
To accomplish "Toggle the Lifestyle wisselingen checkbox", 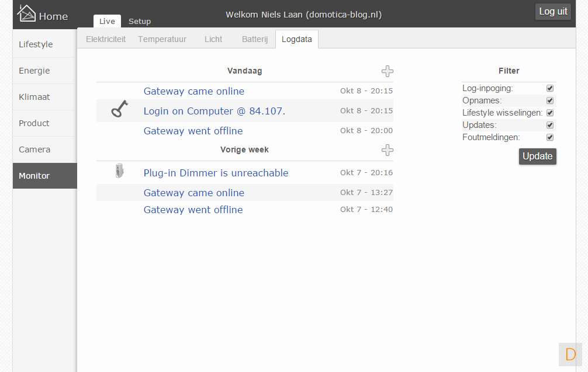I will click(x=550, y=113).
